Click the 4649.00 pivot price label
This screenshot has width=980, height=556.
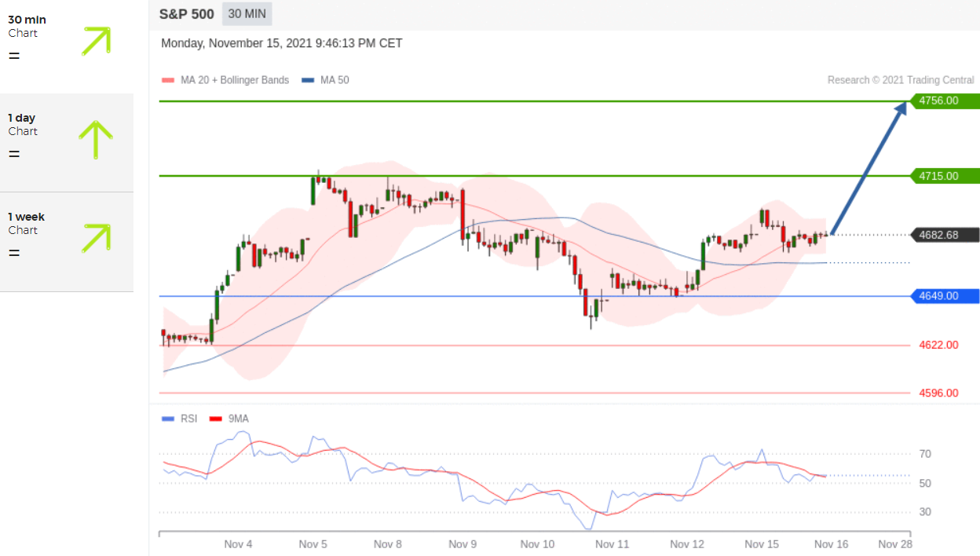click(945, 296)
